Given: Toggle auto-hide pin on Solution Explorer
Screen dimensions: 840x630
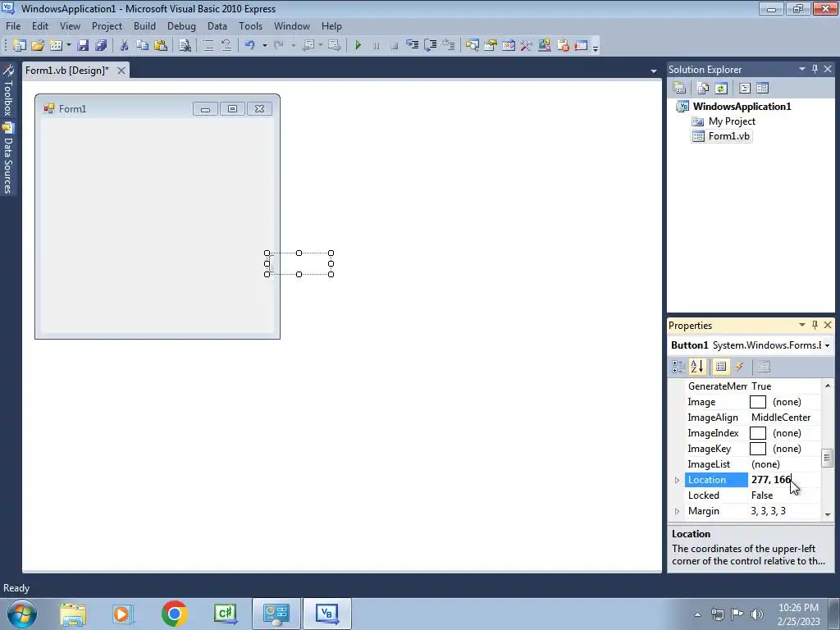Looking at the screenshot, I should click(815, 69).
